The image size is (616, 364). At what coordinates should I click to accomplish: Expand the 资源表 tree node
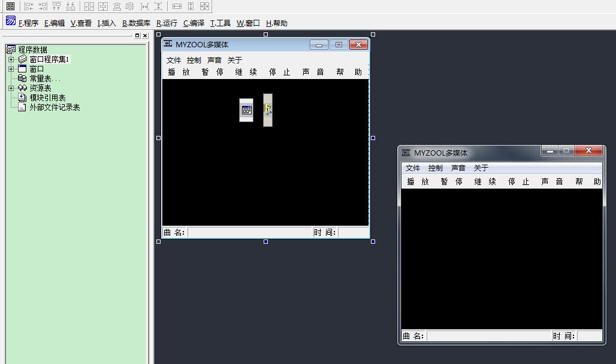(11, 88)
